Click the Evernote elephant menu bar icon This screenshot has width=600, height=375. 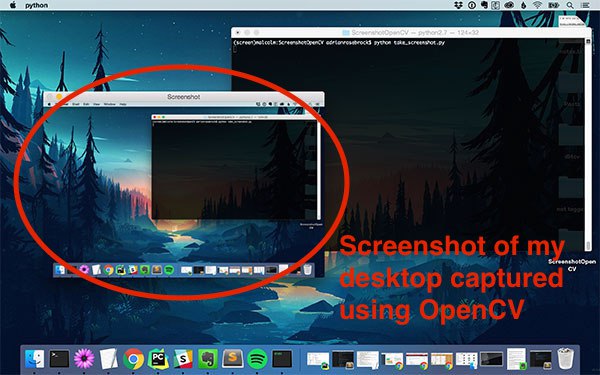(x=484, y=5)
